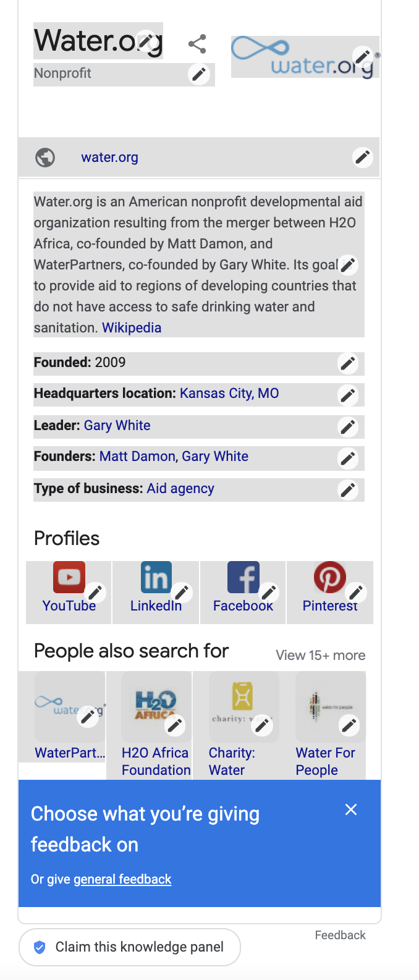
Task: Open the water.org website link
Action: click(109, 158)
